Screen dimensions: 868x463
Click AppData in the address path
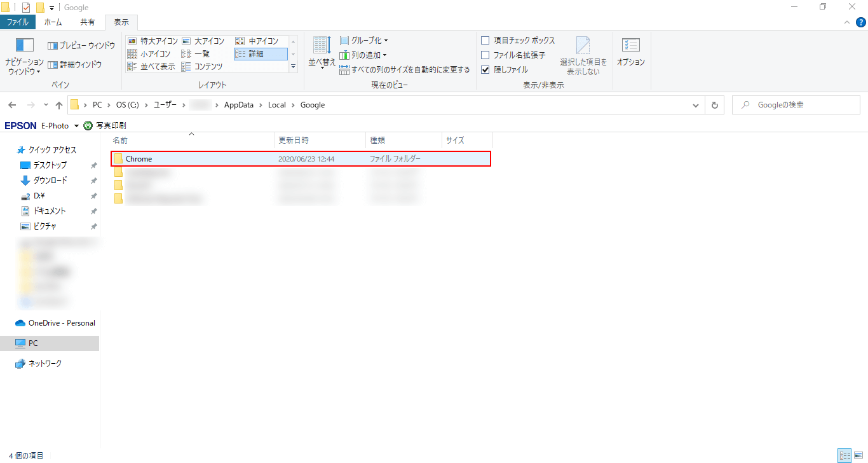pyautogui.click(x=240, y=105)
